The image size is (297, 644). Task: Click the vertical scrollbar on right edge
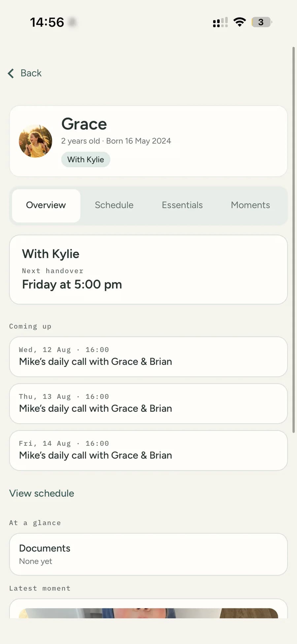[x=293, y=240]
